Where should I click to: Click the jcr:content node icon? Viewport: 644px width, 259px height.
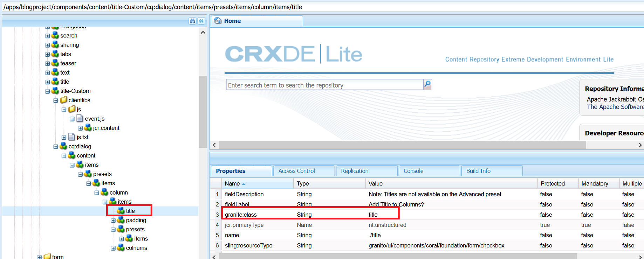[88, 128]
